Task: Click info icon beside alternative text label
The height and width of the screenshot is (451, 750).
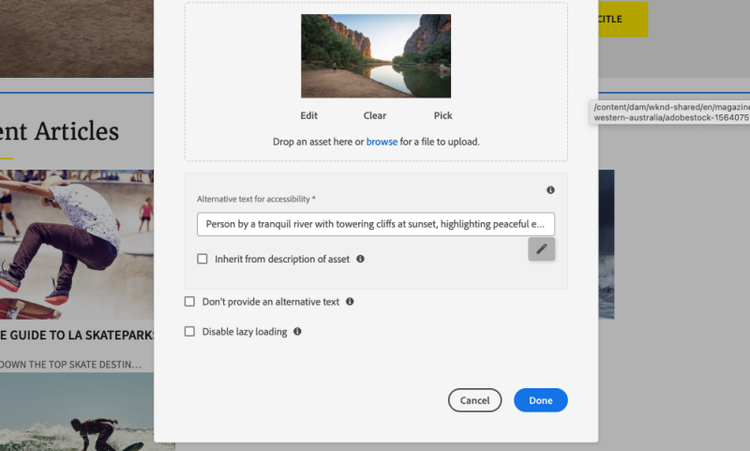Action: point(550,190)
